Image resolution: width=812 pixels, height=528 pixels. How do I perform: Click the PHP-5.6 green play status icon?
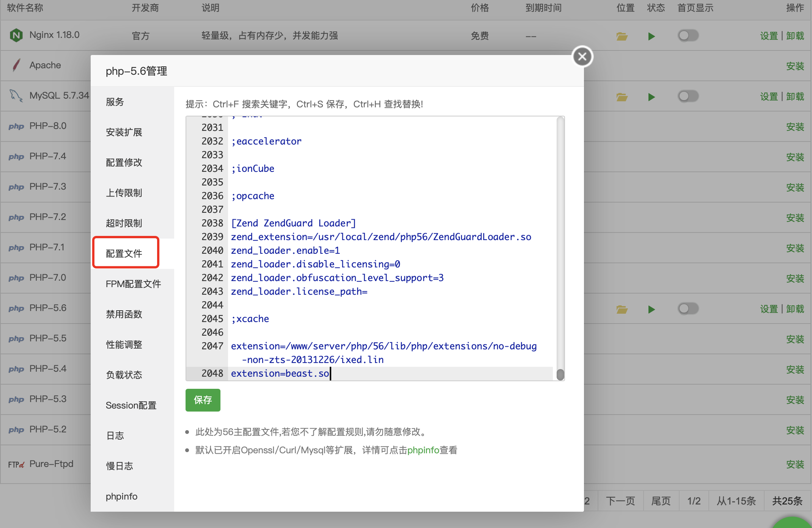651,310
